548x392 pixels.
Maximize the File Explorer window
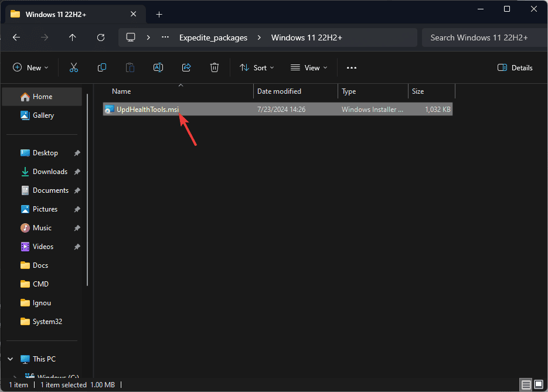(x=507, y=9)
